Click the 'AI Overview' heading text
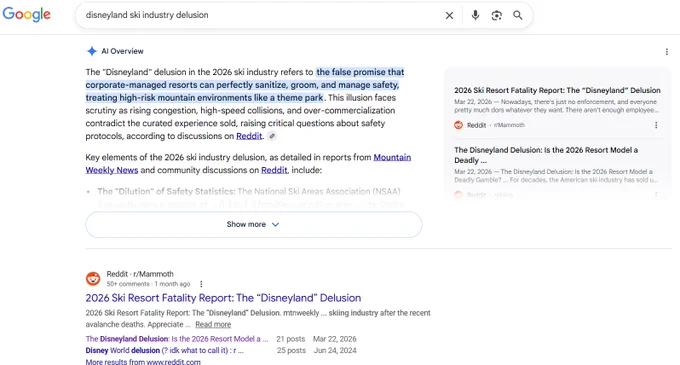 pyautogui.click(x=122, y=51)
